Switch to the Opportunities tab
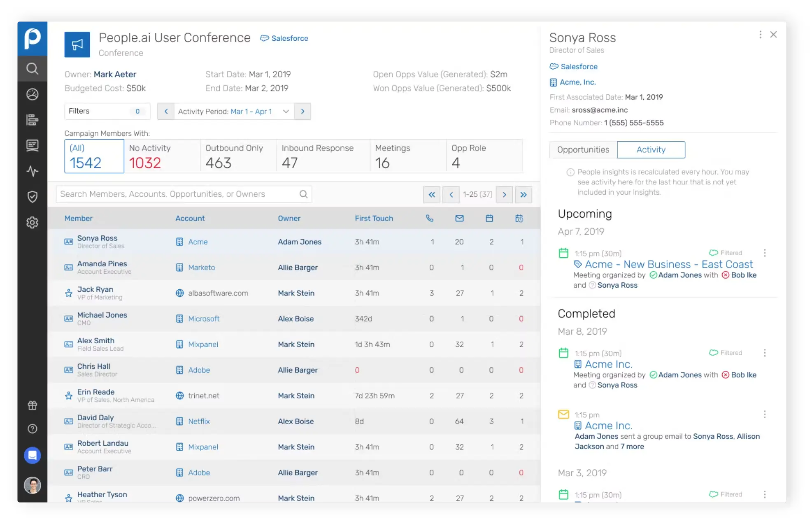The width and height of the screenshot is (812, 524). pos(583,150)
